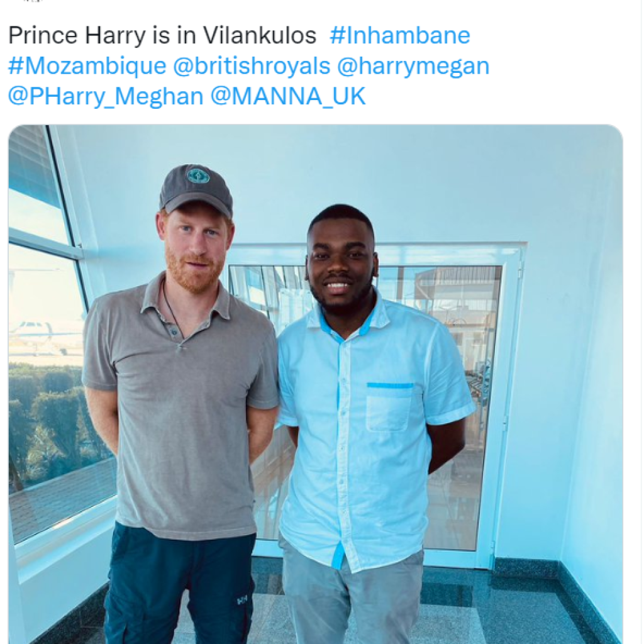
Task: Visit the @britishroyals mentioned profile
Action: (x=252, y=65)
